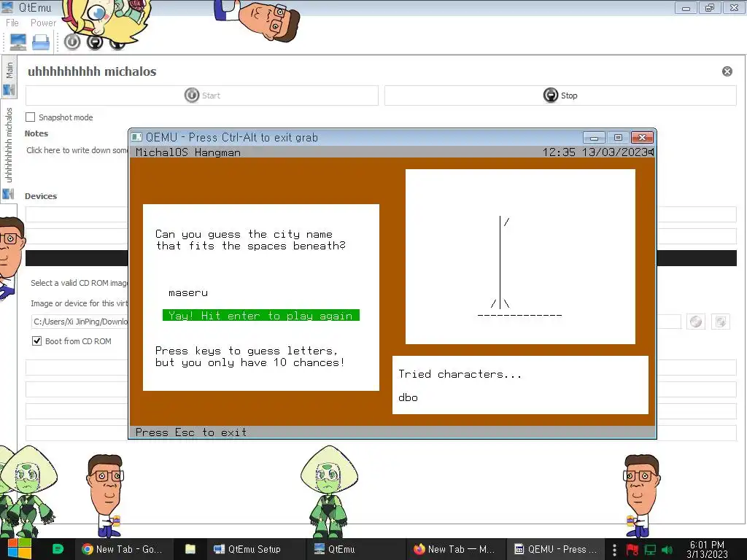747x560 pixels.
Task: Click the Tried characters dbo text
Action: (x=409, y=397)
